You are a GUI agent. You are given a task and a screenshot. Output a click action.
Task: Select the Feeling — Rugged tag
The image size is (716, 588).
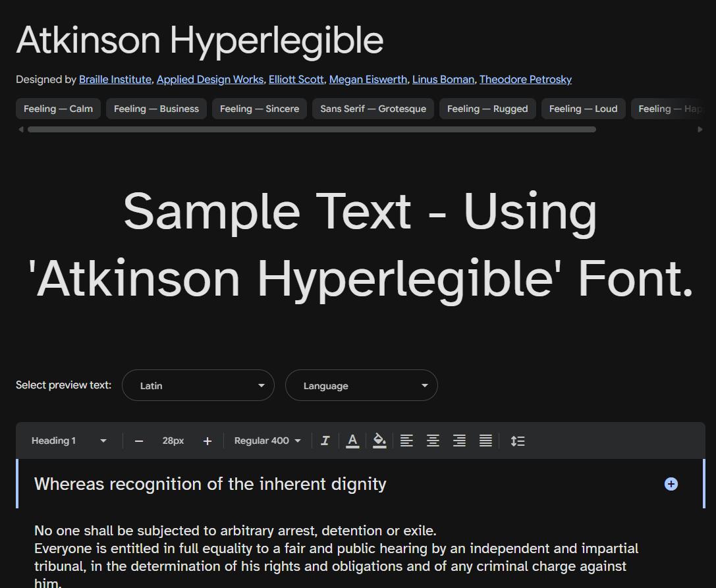click(487, 109)
